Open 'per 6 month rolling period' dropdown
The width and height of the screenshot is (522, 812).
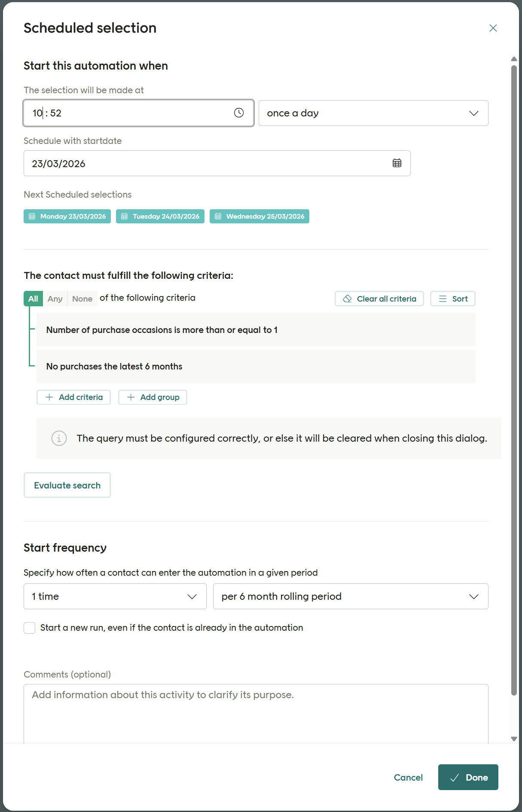(350, 596)
